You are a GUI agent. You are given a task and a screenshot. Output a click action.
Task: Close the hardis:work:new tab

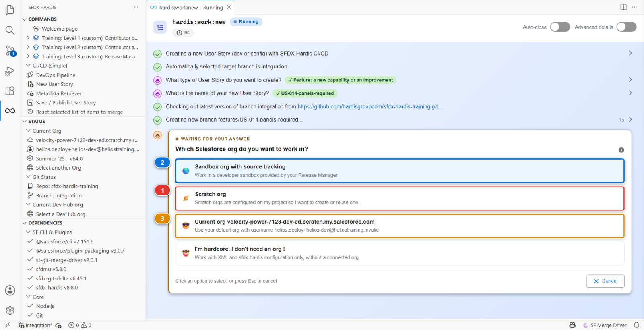point(229,7)
